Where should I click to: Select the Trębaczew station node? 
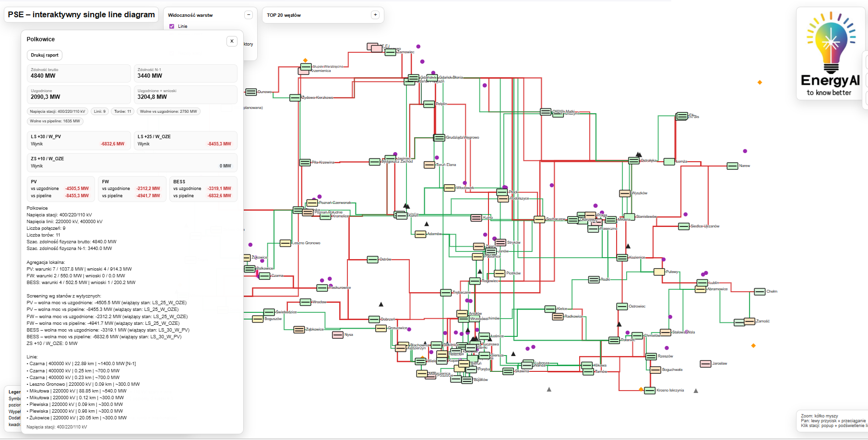click(x=446, y=293)
